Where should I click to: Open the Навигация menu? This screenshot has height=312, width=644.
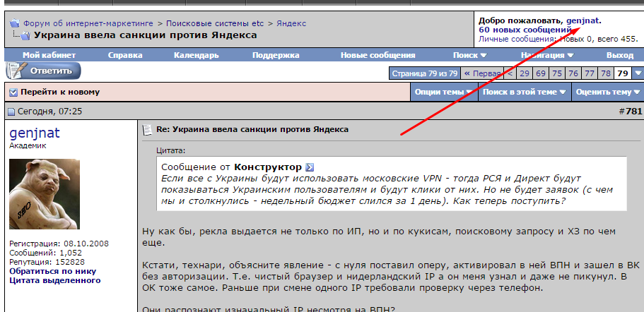[x=546, y=55]
